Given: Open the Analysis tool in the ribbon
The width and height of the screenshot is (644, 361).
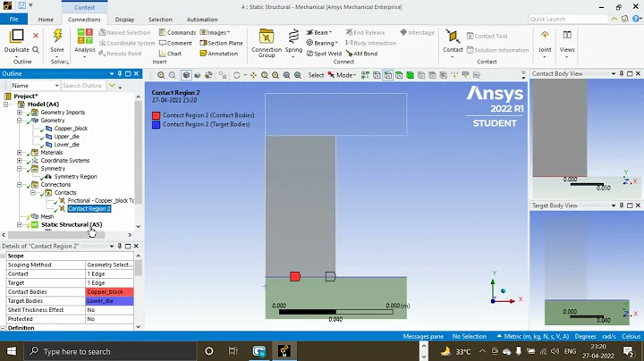Looking at the screenshot, I should pyautogui.click(x=85, y=36).
